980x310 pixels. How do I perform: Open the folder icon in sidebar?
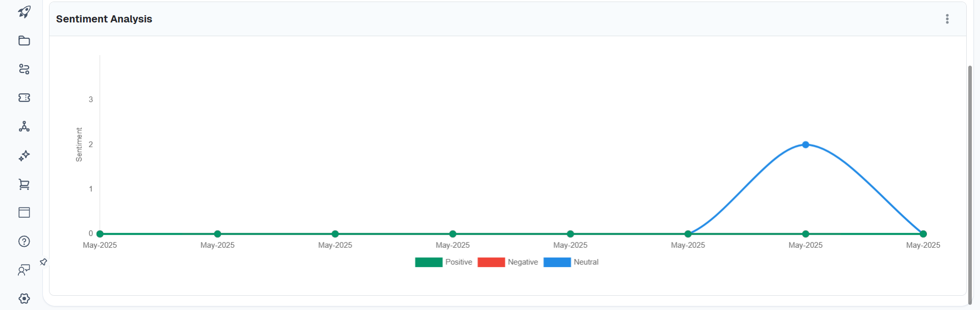[24, 40]
